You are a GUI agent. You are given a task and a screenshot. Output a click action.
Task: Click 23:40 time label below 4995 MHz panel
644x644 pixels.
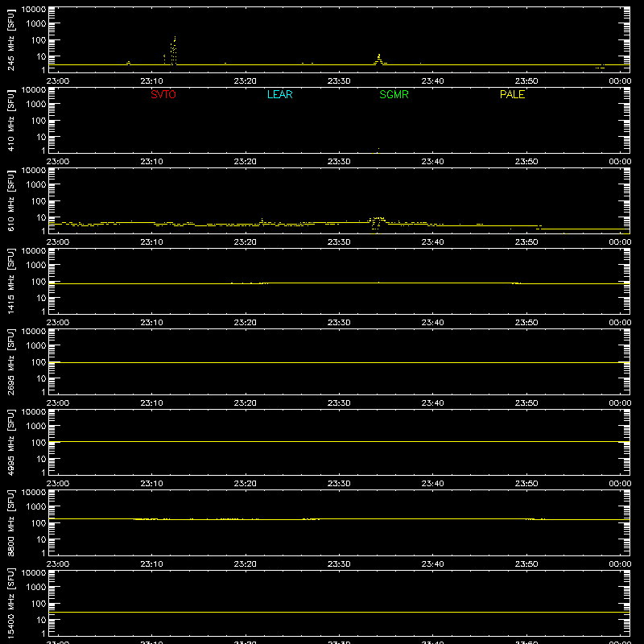(432, 484)
